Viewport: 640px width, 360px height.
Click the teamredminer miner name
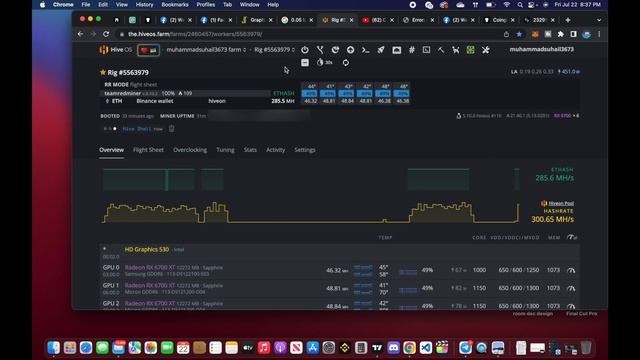pyautogui.click(x=122, y=93)
